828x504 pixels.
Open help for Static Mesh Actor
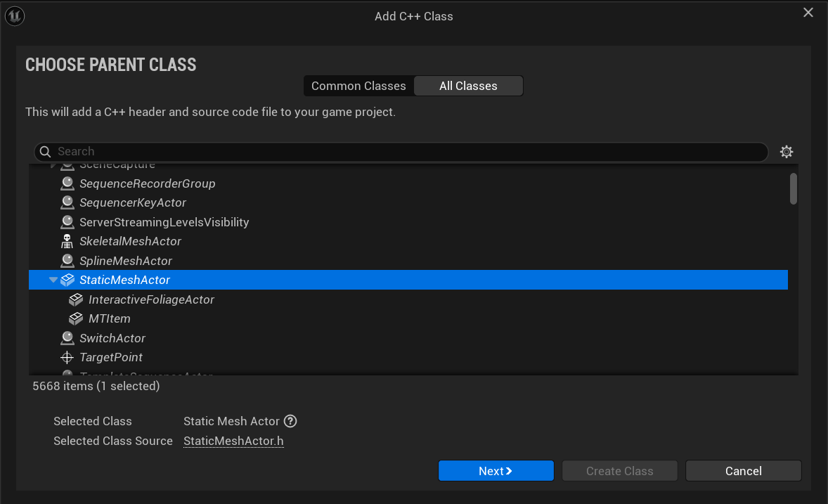[x=290, y=421]
